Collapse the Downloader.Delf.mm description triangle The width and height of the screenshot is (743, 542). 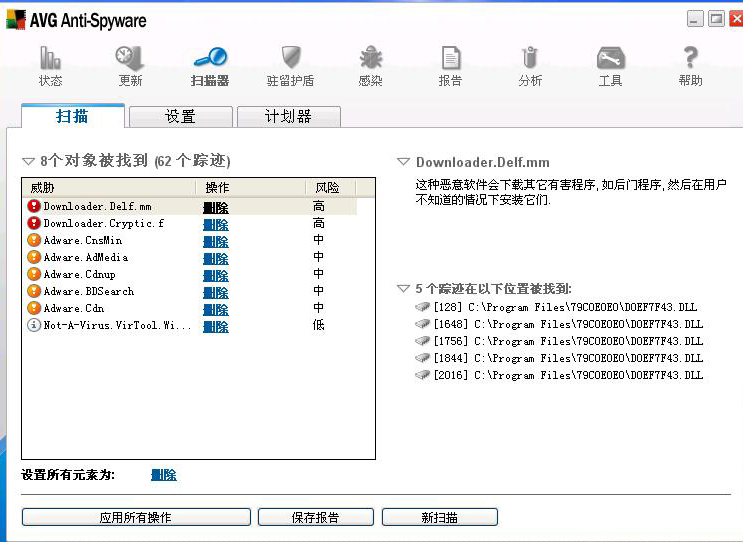tap(403, 162)
